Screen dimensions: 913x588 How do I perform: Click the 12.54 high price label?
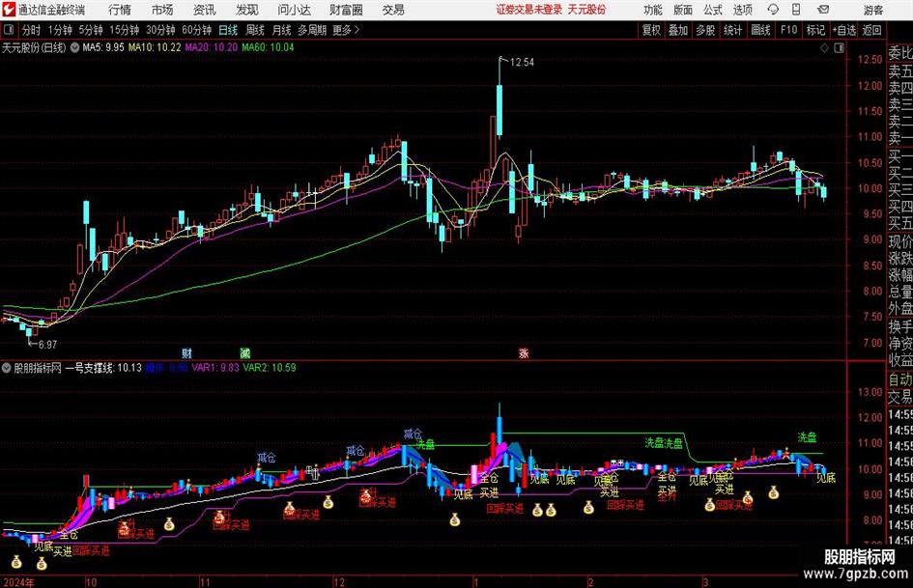522,63
